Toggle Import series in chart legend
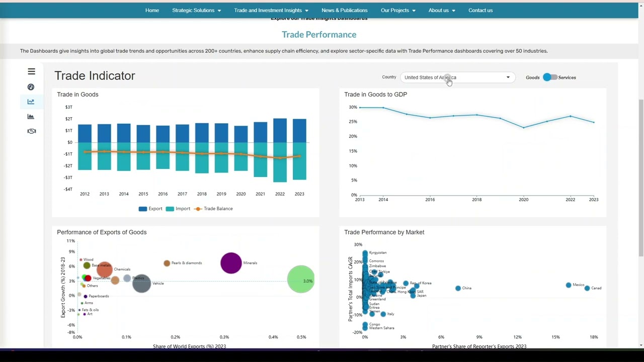Screen dimensions: 644x362 click(178, 209)
